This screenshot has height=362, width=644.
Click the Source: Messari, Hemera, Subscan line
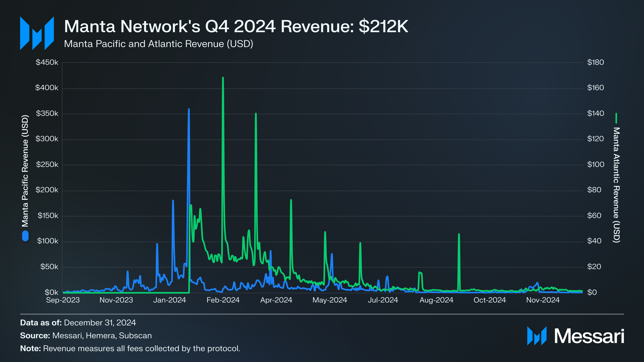tap(86, 336)
